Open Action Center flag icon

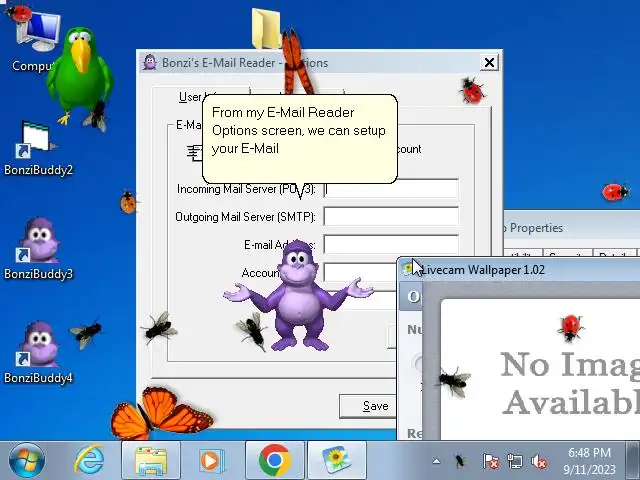point(491,462)
